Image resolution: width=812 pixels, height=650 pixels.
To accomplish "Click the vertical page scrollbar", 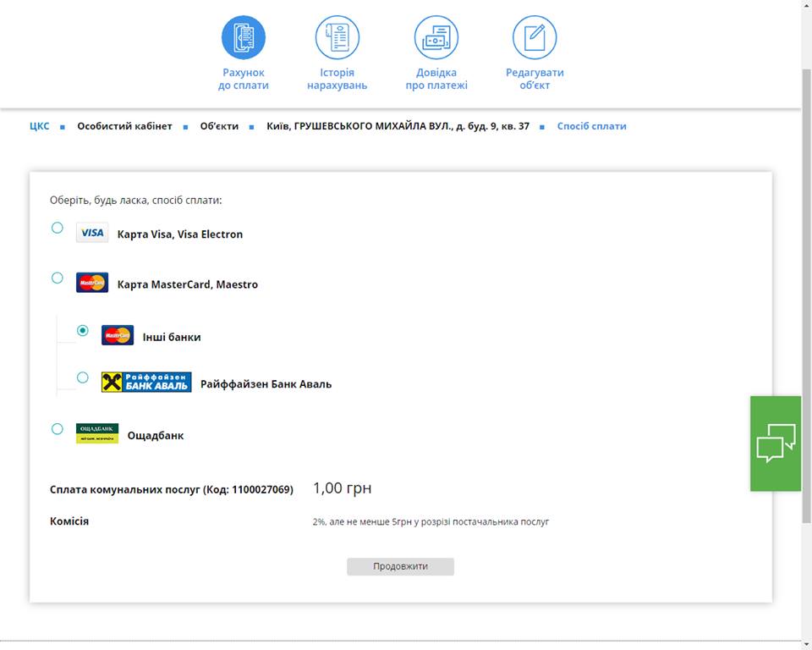I will pyautogui.click(x=806, y=296).
